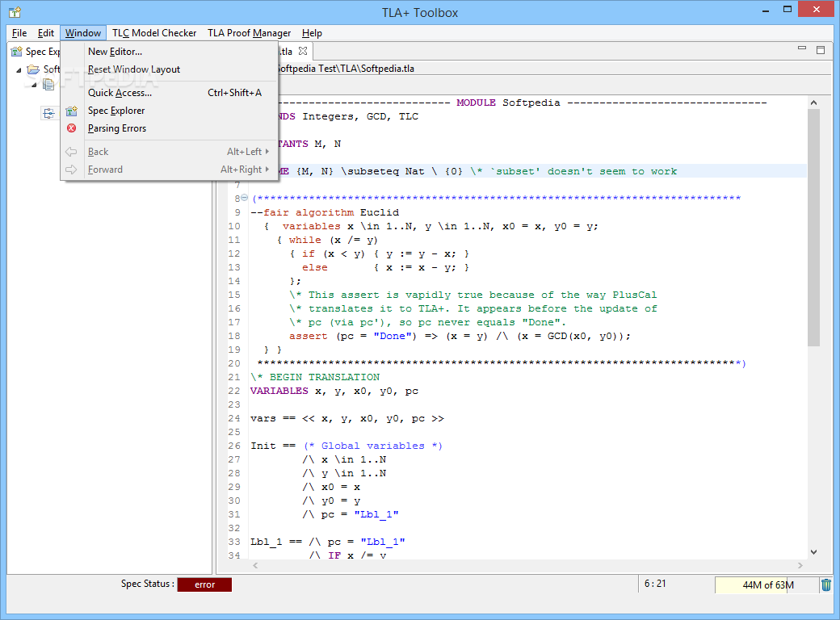
Task: Open the File menu
Action: (19, 32)
